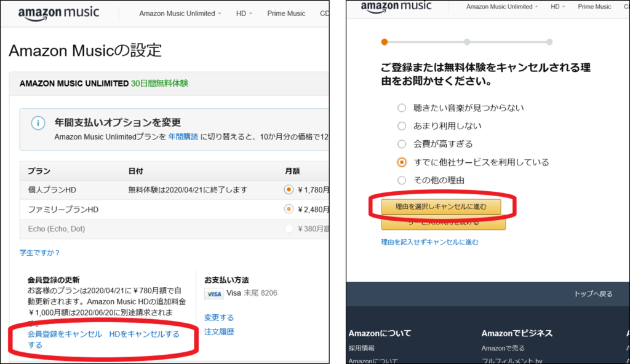Click the amazon music logo in right screenshot

pyautogui.click(x=396, y=7)
